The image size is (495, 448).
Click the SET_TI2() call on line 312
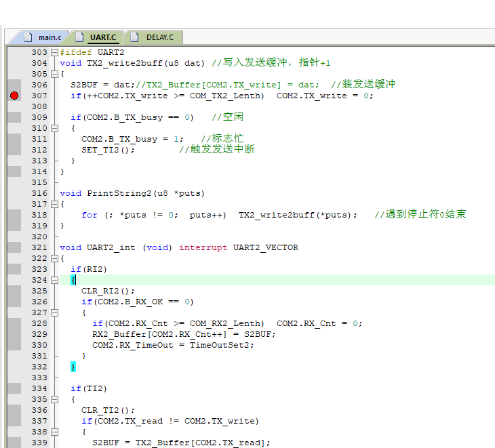[x=108, y=150]
